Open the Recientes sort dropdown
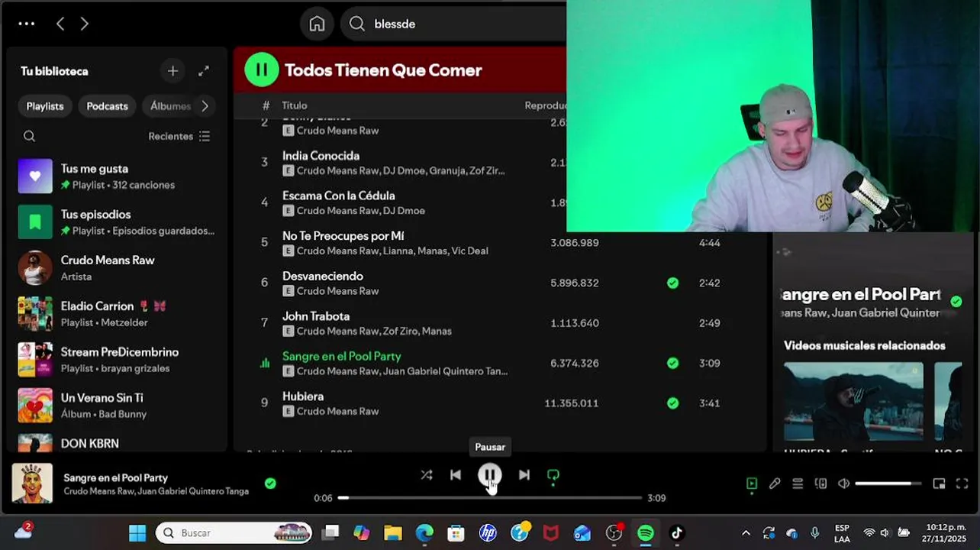980x550 pixels. [179, 136]
